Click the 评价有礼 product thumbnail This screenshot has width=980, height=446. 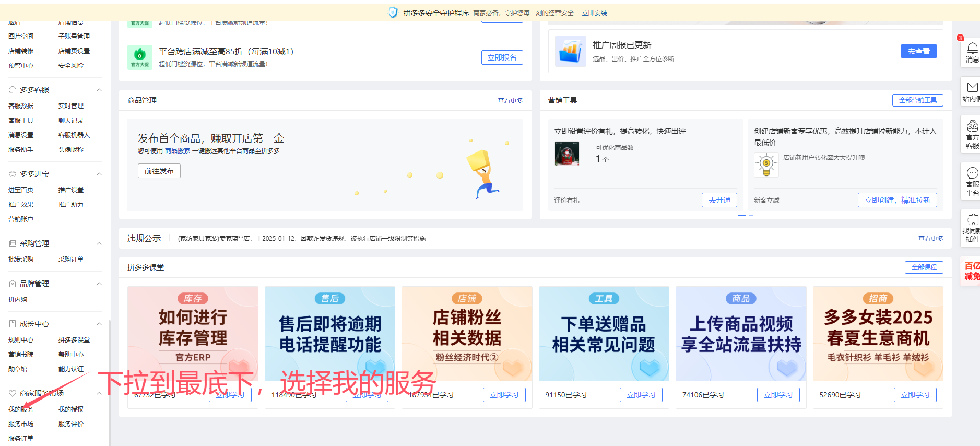pyautogui.click(x=567, y=154)
